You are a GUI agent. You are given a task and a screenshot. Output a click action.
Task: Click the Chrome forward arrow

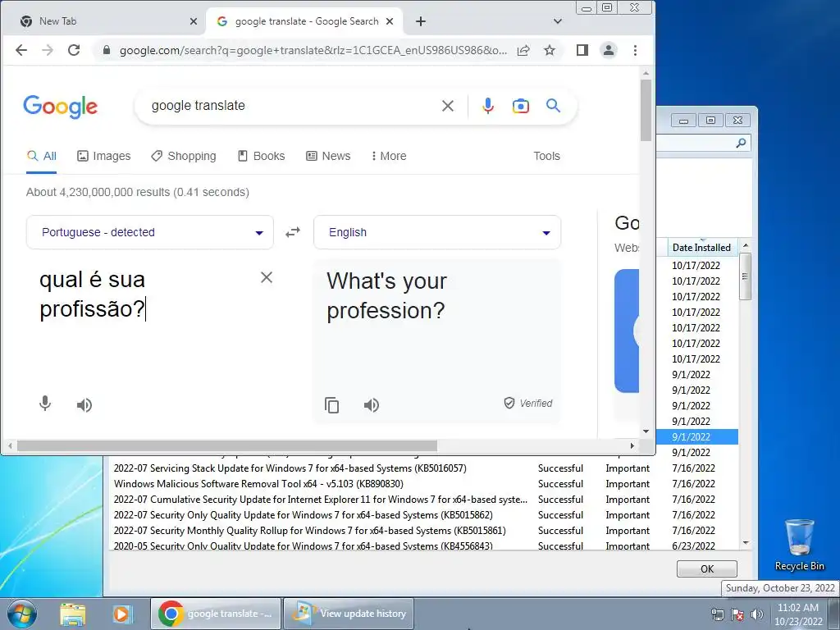click(48, 50)
